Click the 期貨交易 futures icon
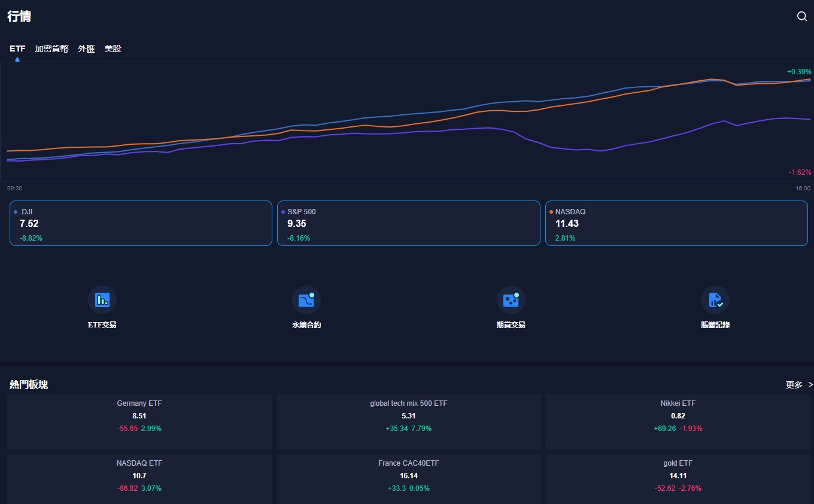 (511, 300)
